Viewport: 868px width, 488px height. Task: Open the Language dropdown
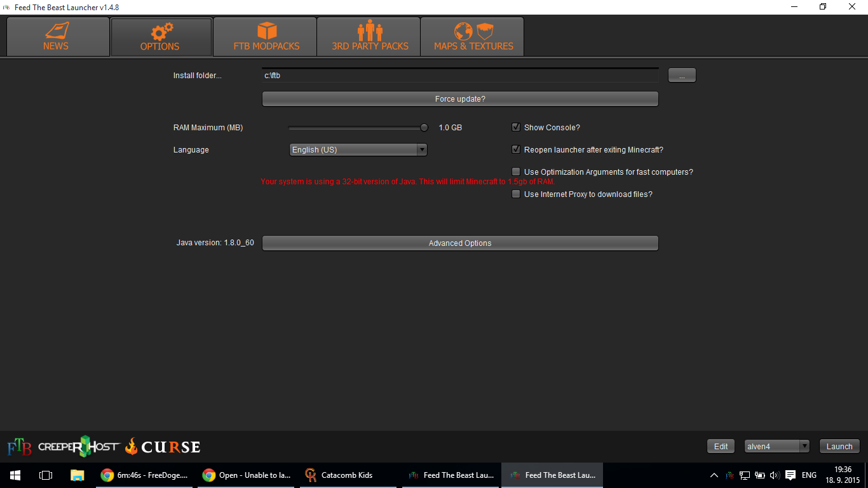358,150
